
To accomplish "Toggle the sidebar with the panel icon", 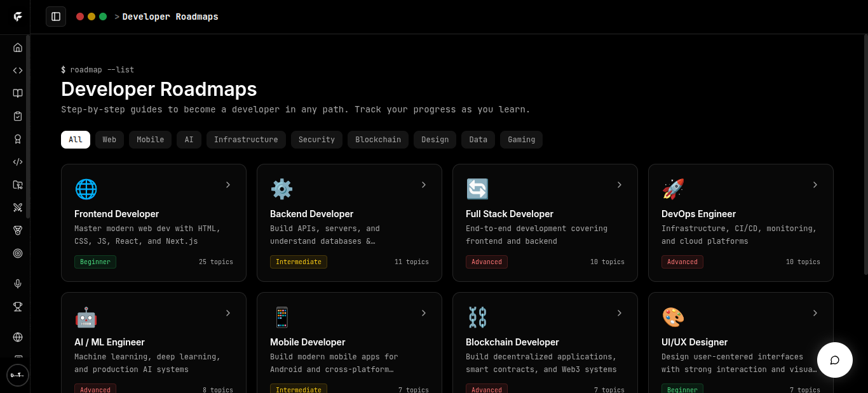I will (56, 17).
